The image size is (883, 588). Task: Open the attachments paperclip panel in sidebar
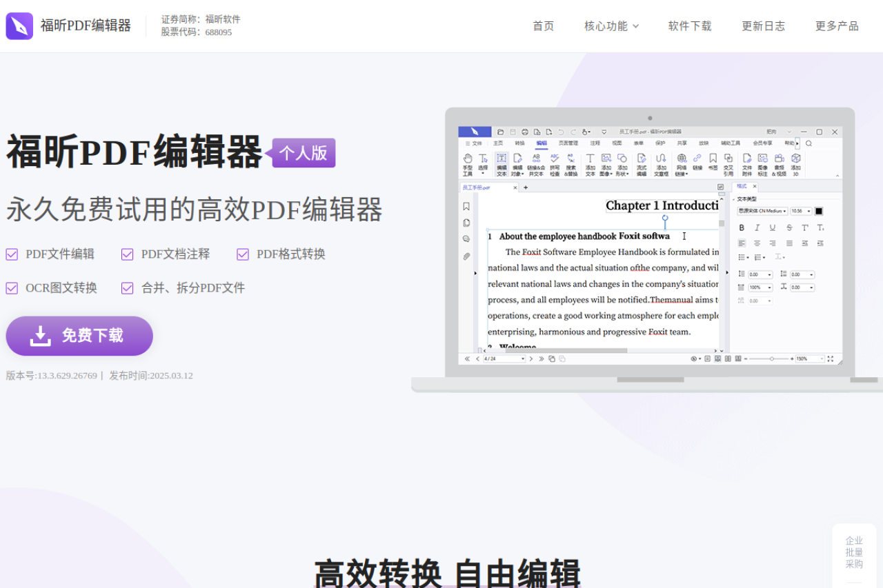click(x=466, y=256)
